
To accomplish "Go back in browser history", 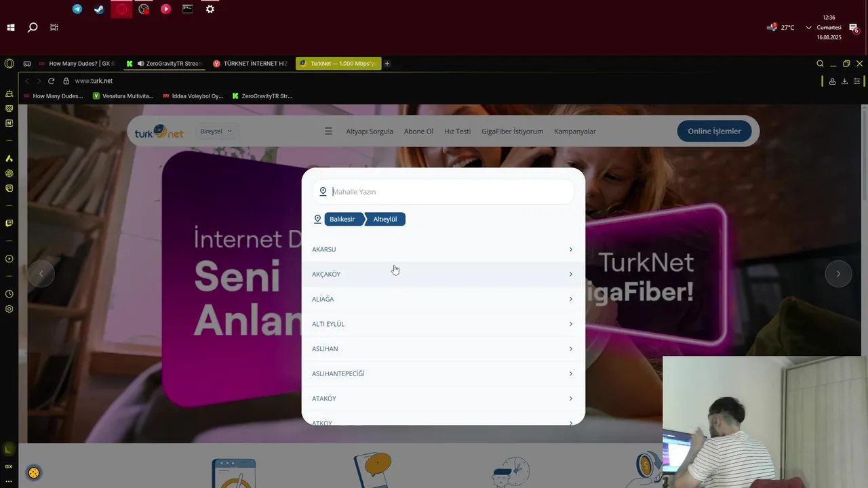I will (27, 81).
